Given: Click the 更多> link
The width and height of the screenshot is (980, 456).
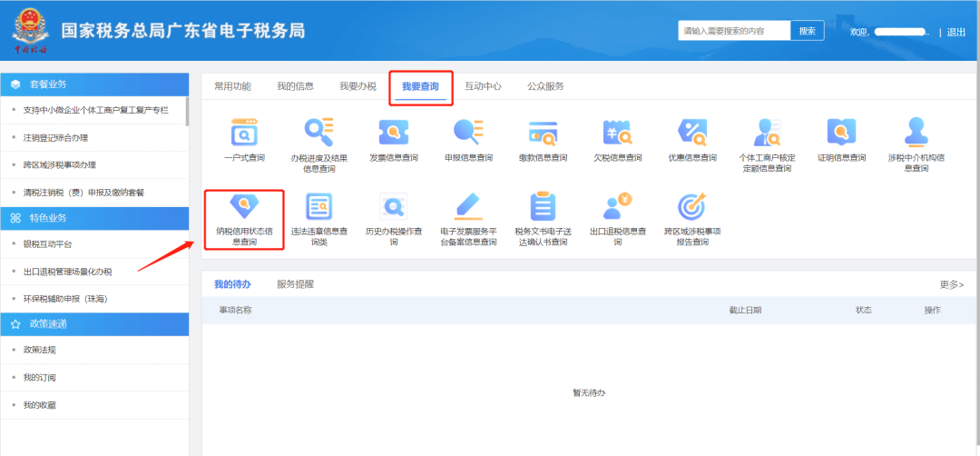Looking at the screenshot, I should click(951, 284).
